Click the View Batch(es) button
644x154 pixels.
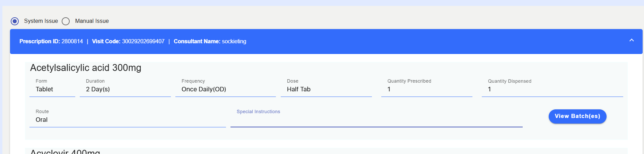577,116
